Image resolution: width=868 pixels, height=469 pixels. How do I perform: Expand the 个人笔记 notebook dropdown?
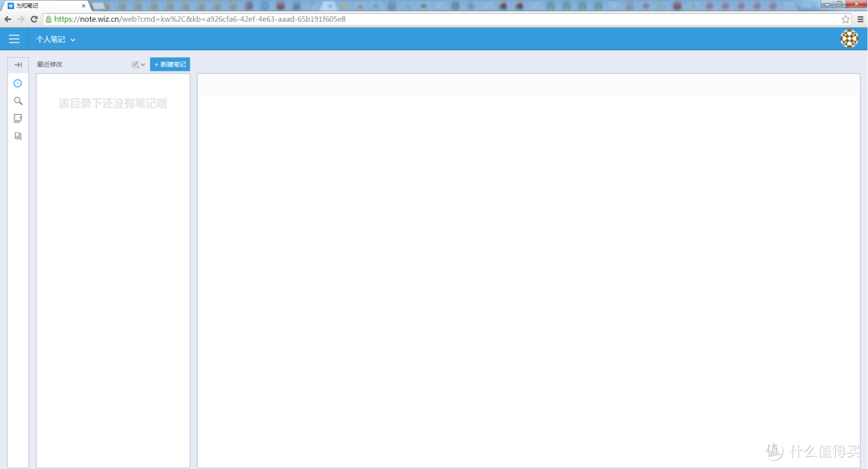(55, 39)
